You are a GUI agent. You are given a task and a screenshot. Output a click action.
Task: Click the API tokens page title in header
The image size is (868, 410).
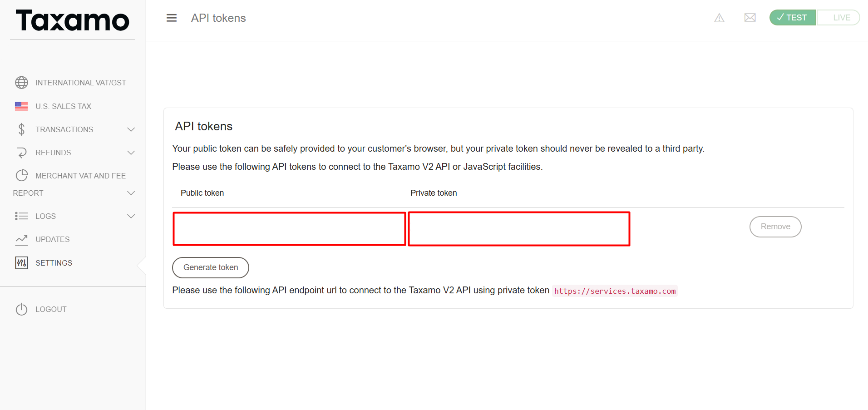click(218, 18)
